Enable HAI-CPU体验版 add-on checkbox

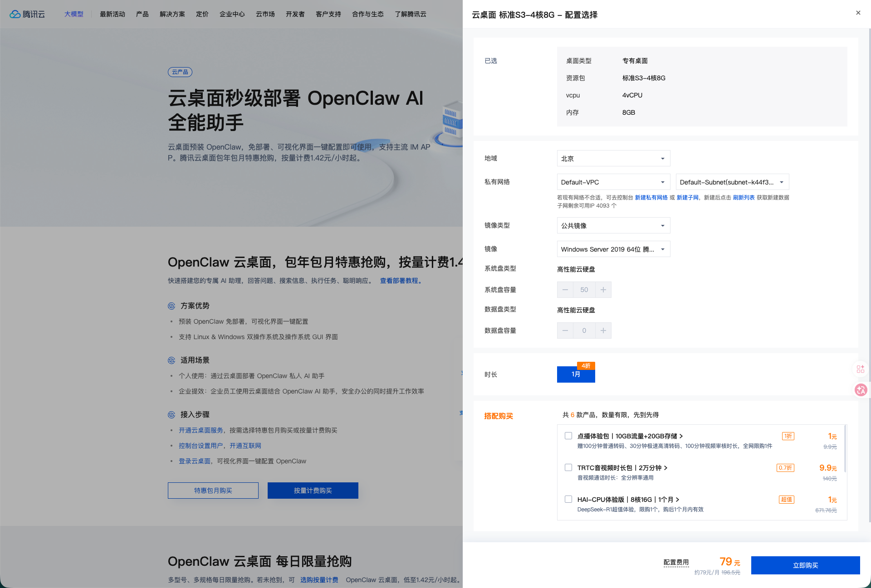pos(568,499)
